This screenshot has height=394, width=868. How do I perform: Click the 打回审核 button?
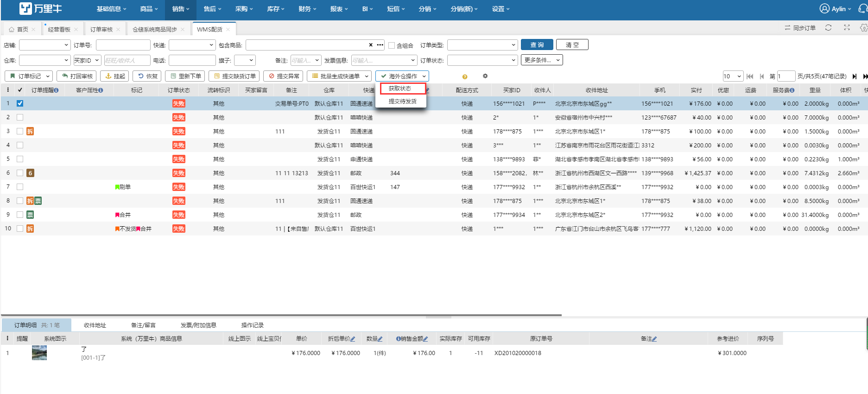77,76
